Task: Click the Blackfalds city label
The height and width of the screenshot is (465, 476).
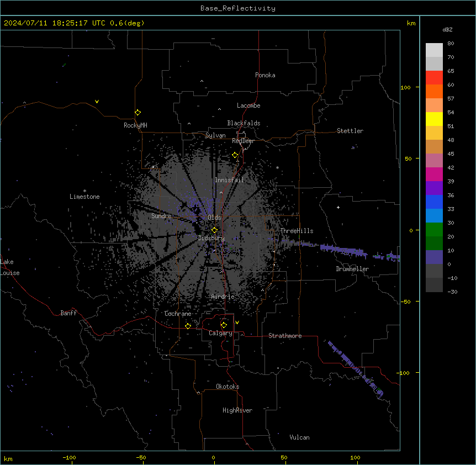Action: pos(244,123)
